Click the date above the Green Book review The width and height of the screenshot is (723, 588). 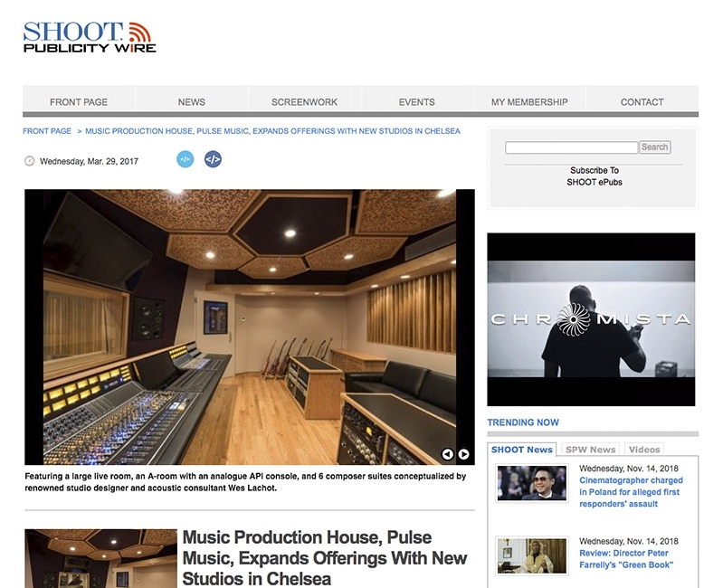pyautogui.click(x=629, y=542)
